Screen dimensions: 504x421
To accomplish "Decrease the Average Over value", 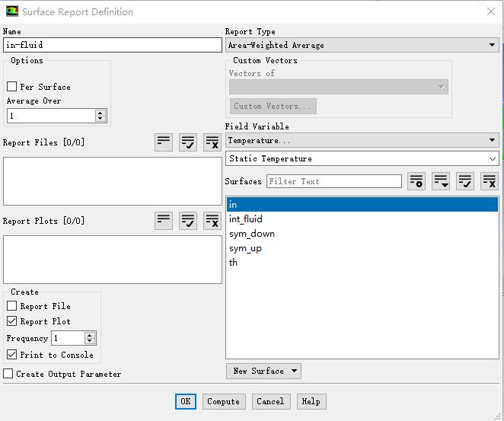I will pyautogui.click(x=100, y=119).
